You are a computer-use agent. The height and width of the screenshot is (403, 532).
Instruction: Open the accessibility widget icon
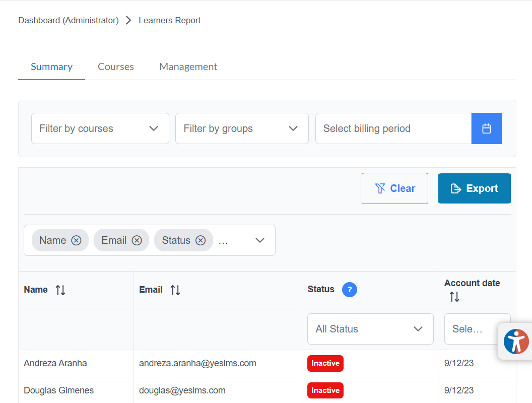click(516, 342)
